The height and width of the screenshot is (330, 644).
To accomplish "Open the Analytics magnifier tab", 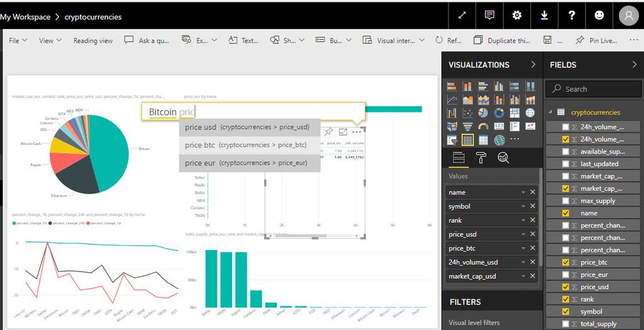I will 503,158.
